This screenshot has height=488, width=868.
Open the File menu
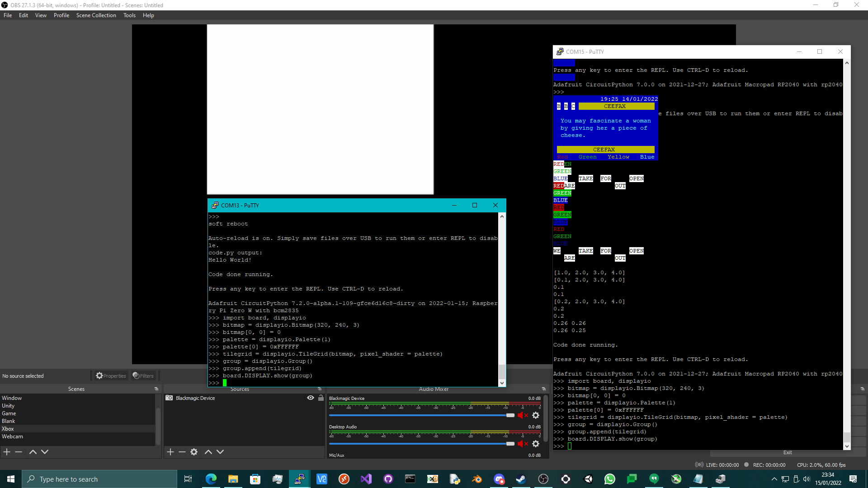pos(8,15)
